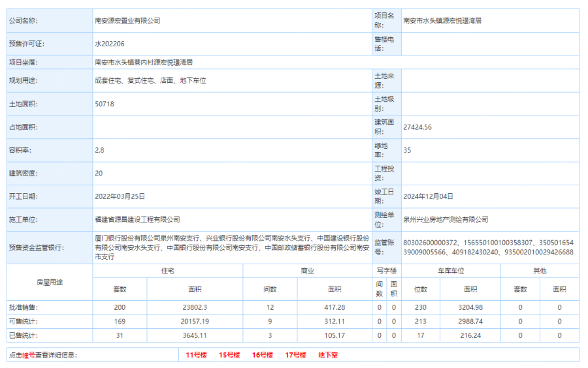Click available parking area 2988.74

pos(470,322)
